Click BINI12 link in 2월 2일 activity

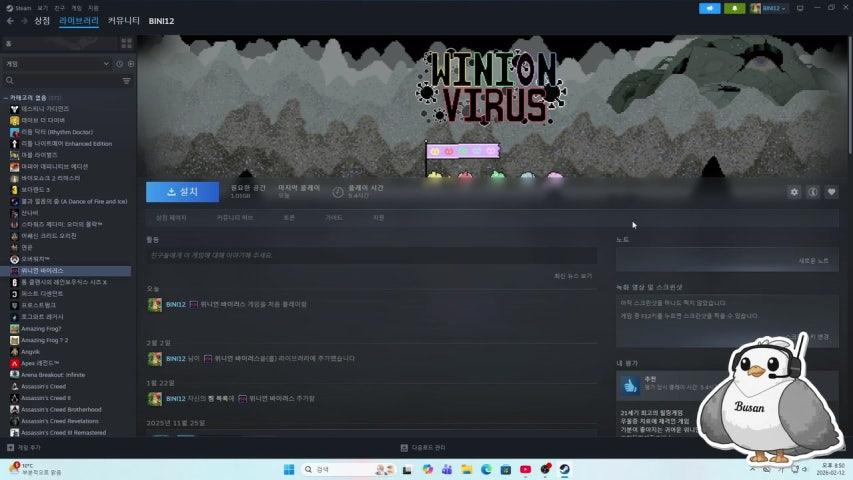(176, 359)
